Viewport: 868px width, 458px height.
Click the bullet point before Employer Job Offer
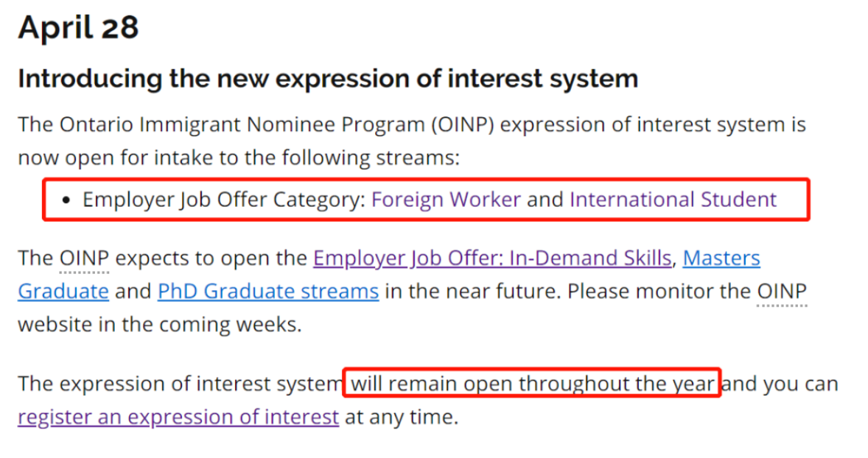tap(68, 200)
